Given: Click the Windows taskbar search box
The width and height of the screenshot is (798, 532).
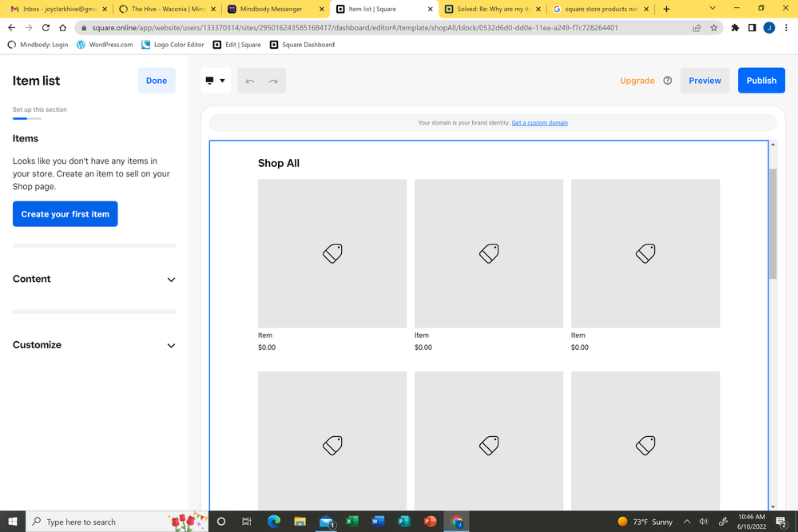Looking at the screenshot, I should (x=104, y=522).
